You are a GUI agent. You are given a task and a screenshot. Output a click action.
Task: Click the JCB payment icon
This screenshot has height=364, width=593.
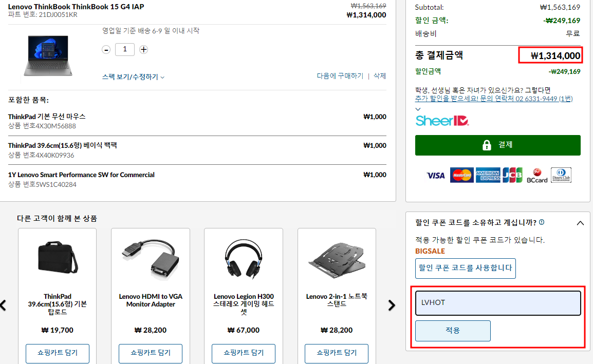pyautogui.click(x=512, y=176)
